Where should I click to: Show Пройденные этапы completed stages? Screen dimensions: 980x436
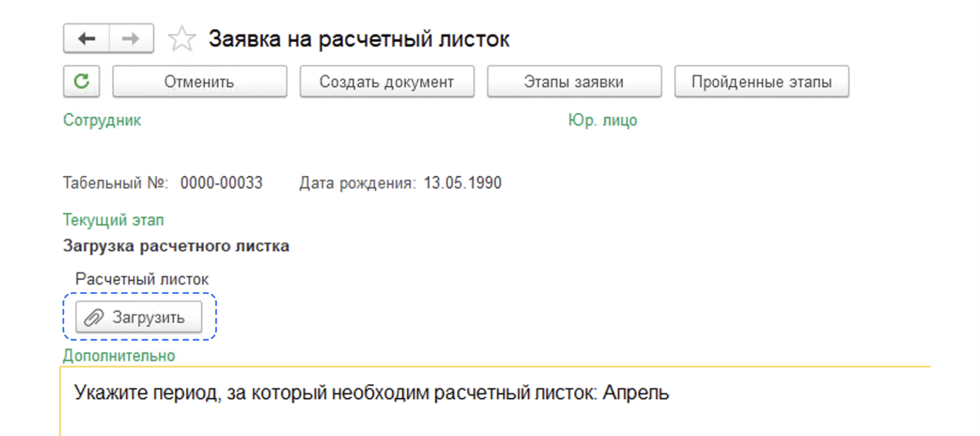(761, 81)
